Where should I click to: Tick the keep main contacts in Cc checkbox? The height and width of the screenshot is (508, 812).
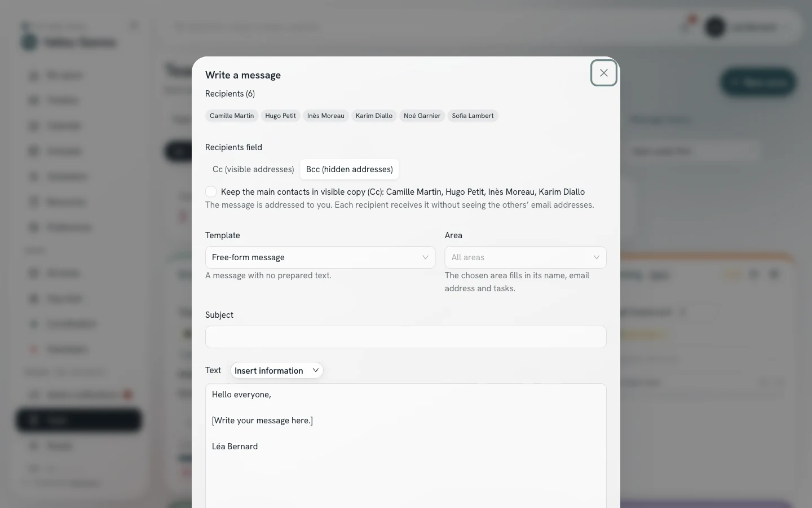tap(211, 192)
